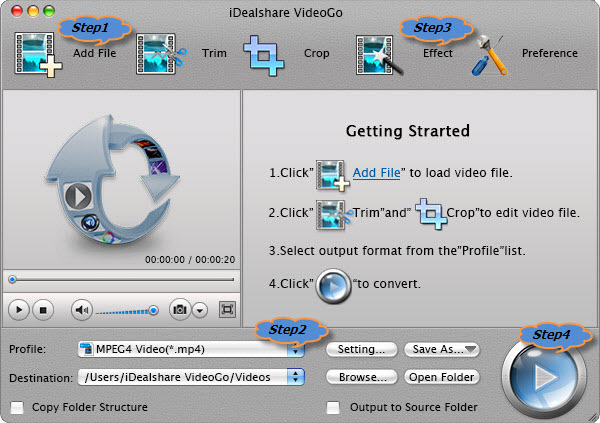The width and height of the screenshot is (600, 423).
Task: Click the Trim toolbar label
Action: pos(214,53)
